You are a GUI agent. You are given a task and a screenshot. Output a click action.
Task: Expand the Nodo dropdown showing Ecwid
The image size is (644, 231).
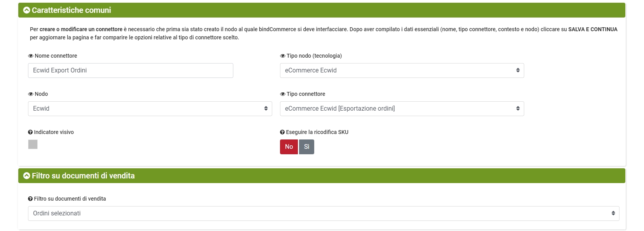150,109
